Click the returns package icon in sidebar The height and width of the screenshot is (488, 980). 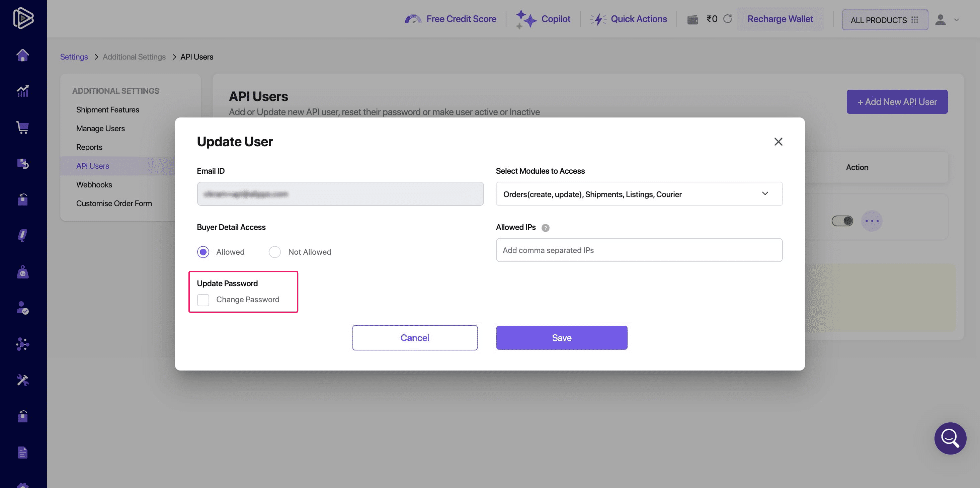pos(22,163)
